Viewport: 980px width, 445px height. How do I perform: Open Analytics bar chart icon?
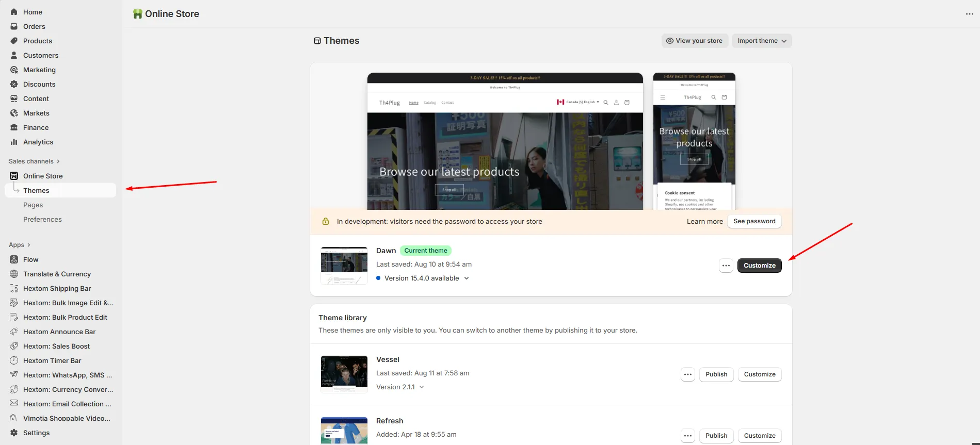coord(14,142)
